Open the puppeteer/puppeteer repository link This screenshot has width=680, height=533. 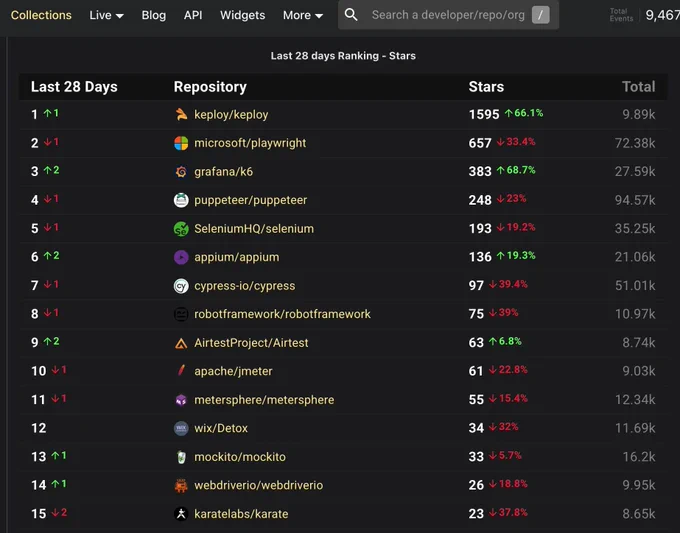click(x=250, y=200)
